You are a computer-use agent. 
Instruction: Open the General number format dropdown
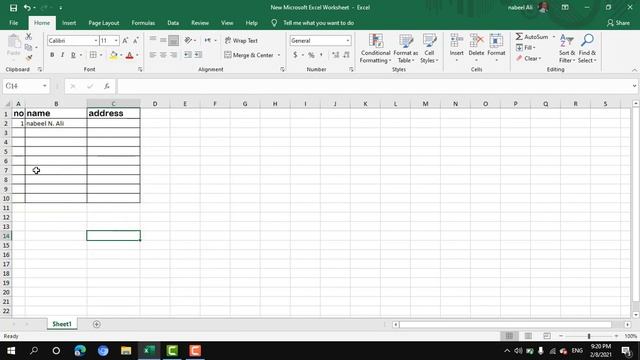[x=348, y=40]
